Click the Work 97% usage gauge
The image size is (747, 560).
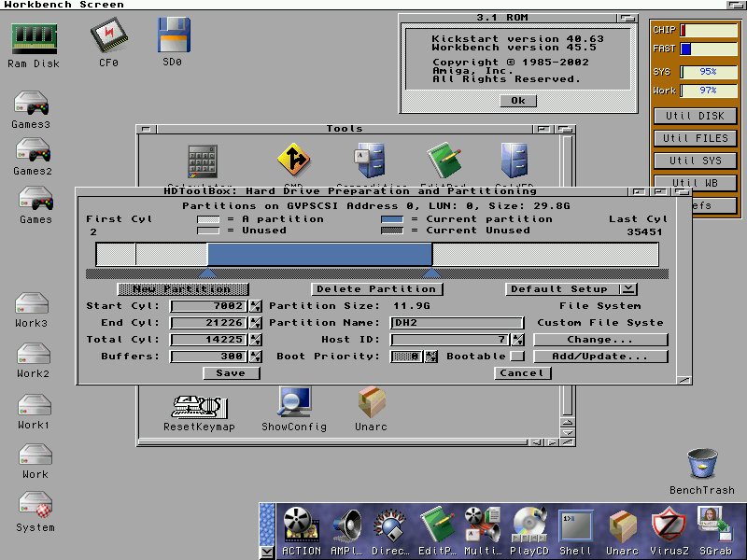pyautogui.click(x=708, y=90)
